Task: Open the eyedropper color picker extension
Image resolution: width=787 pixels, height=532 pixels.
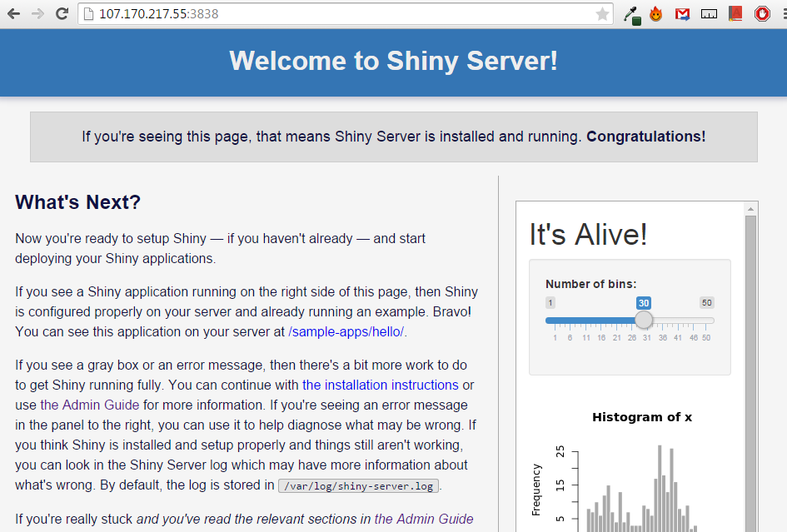Action: tap(632, 14)
